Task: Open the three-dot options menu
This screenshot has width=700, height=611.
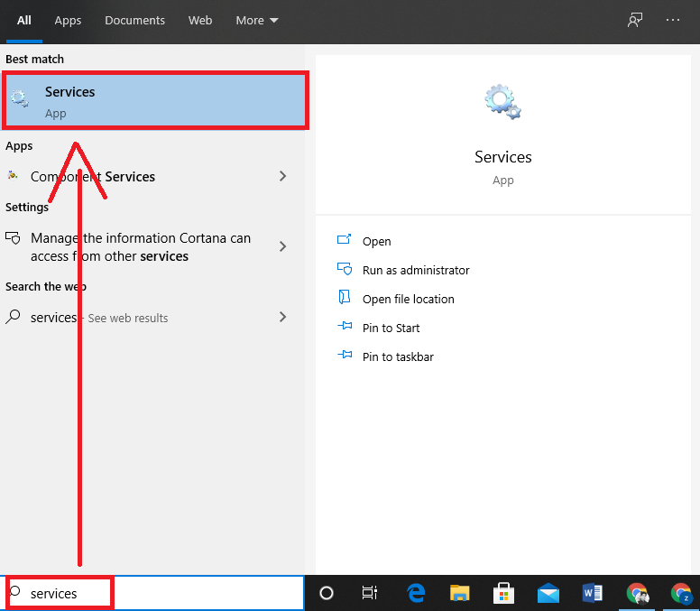Action: (672, 20)
